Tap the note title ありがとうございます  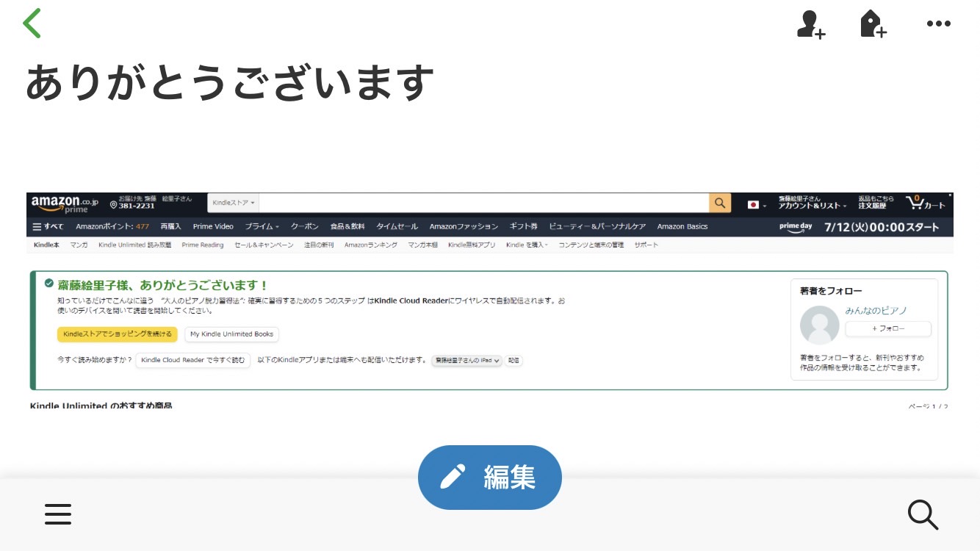(229, 82)
